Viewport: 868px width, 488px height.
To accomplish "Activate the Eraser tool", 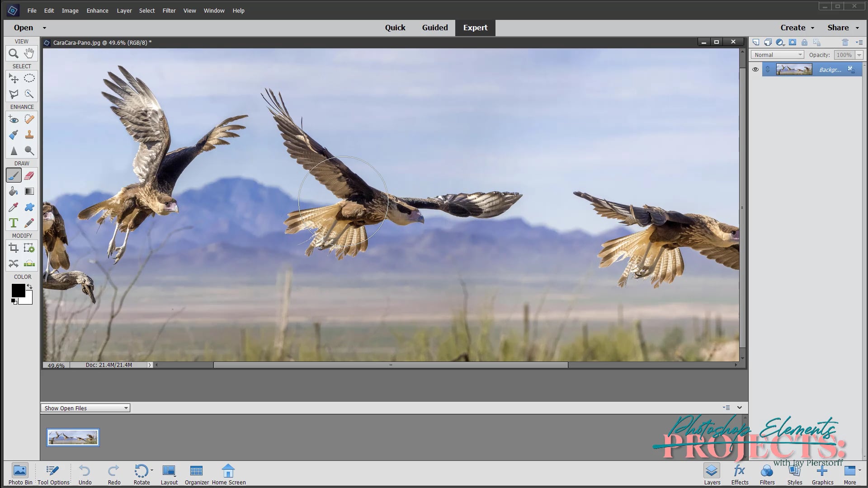I will coord(29,175).
